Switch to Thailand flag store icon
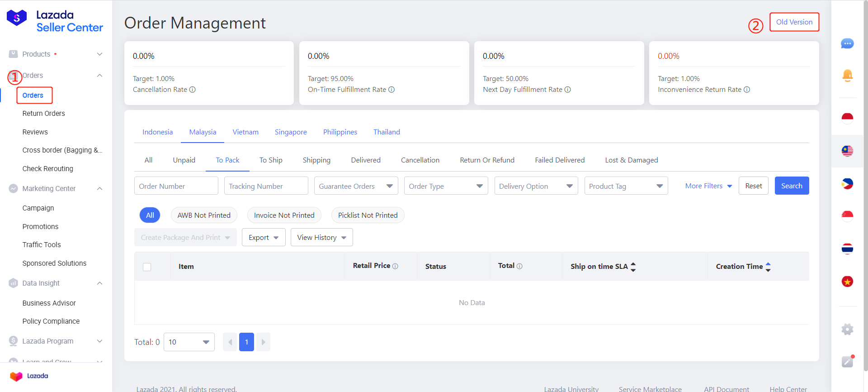 (x=847, y=249)
